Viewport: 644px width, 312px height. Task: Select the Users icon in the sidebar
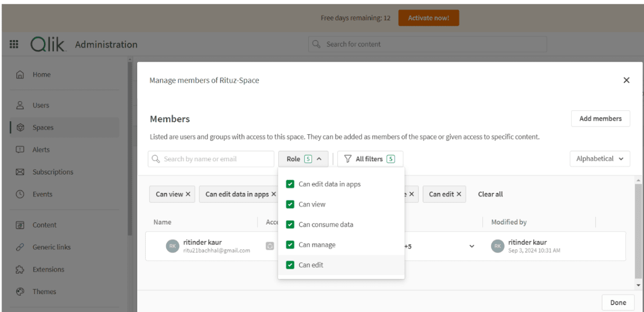(21, 105)
